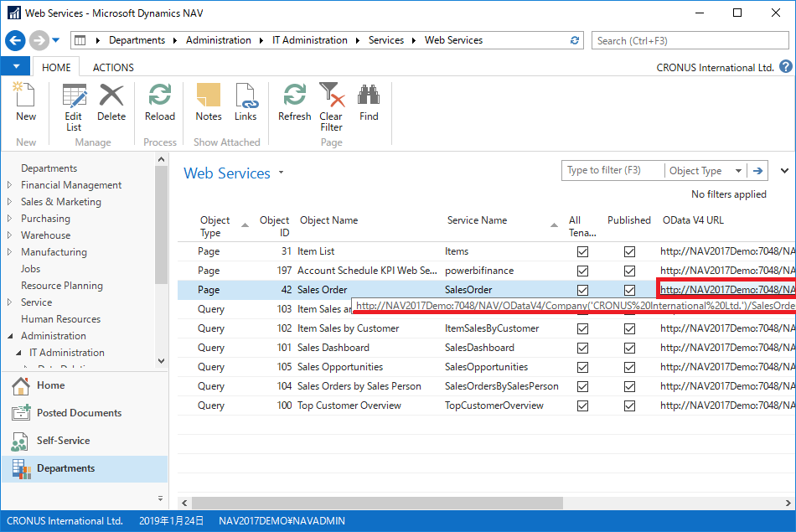Toggle Published for ItemSalesByCustomer row
796x532 pixels.
[629, 328]
